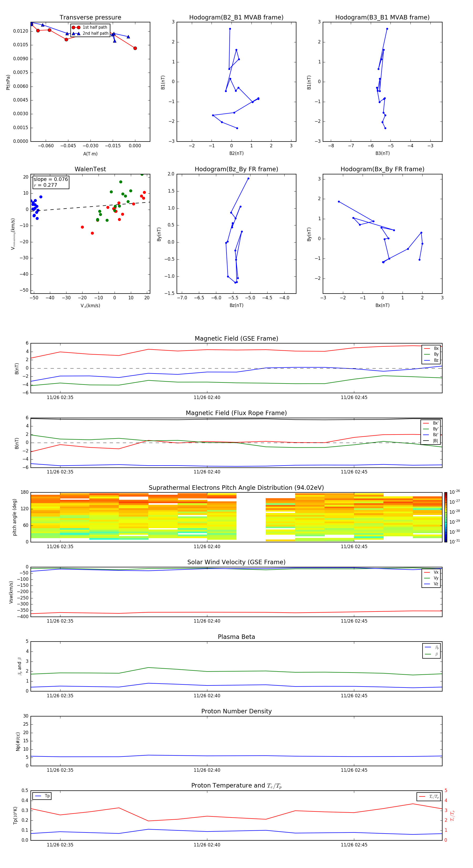Image resolution: width=473 pixels, height=868 pixels.
Task: Select the 'By' entry in the GSE legend
Action: pyautogui.click(x=431, y=354)
